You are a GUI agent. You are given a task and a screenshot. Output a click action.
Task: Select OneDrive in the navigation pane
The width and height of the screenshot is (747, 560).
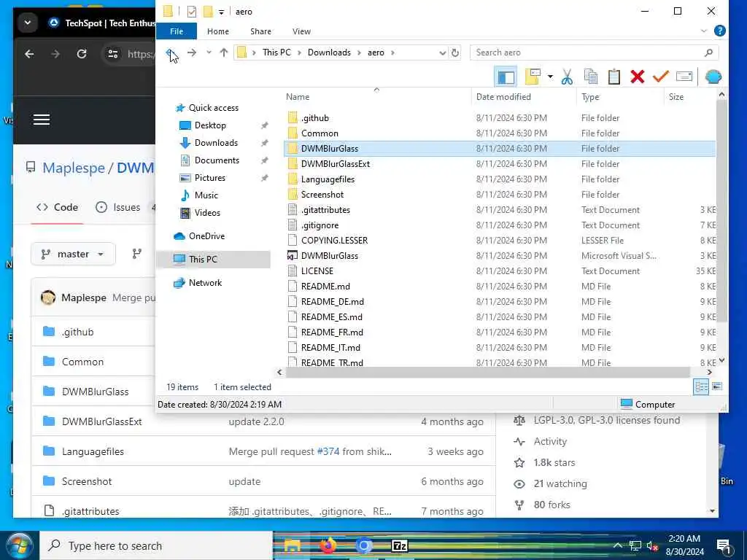click(206, 236)
